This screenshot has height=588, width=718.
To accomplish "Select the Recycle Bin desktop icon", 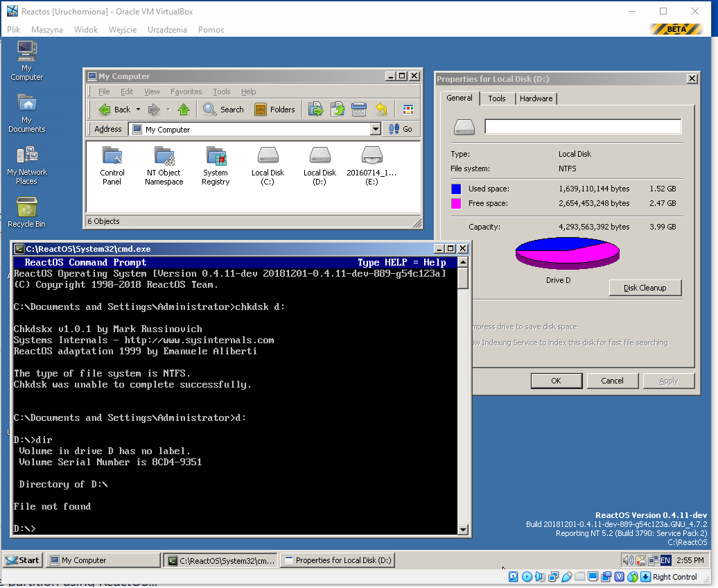I will point(26,211).
